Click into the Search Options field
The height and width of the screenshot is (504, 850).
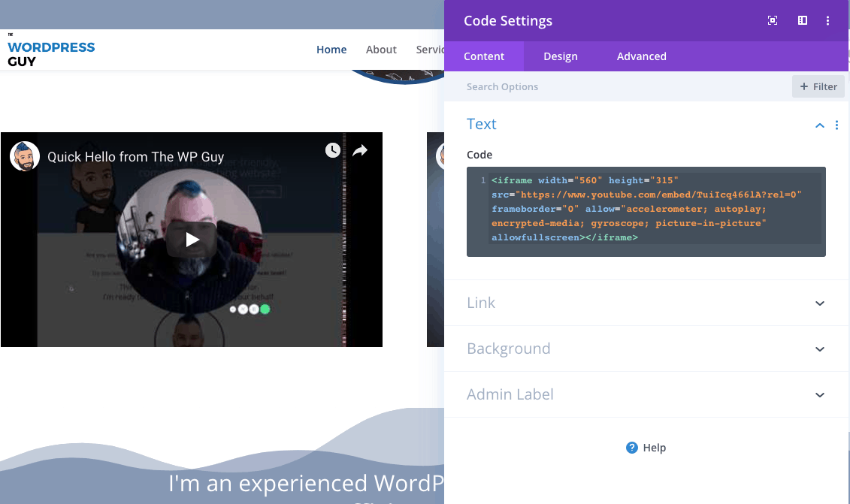coord(616,86)
